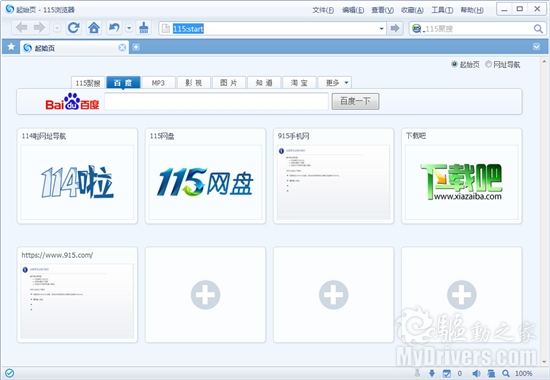Open the home page icon
This screenshot has width=550, height=380.
(94, 28)
